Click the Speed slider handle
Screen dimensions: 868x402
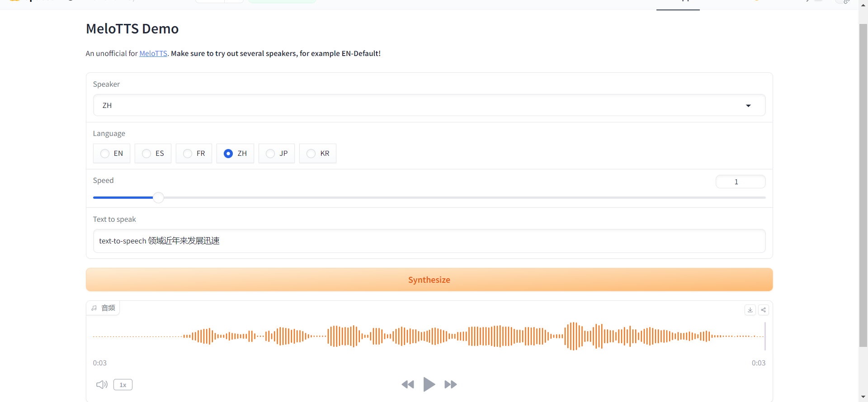click(x=158, y=197)
